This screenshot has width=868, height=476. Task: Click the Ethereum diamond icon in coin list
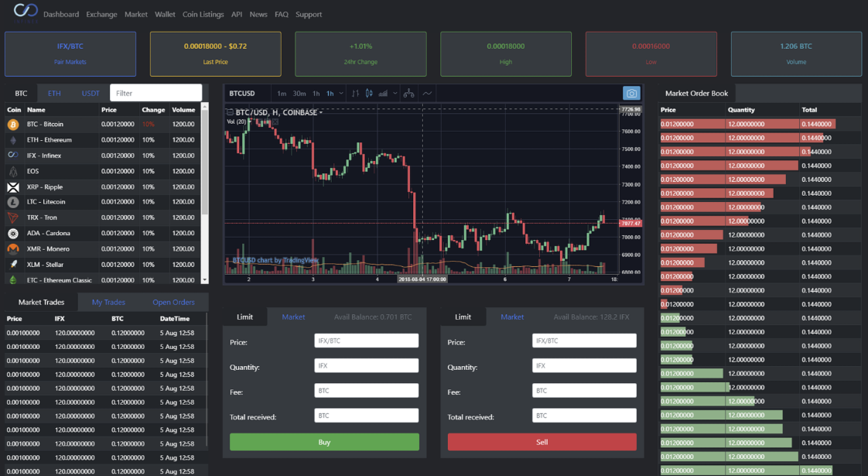pos(12,140)
